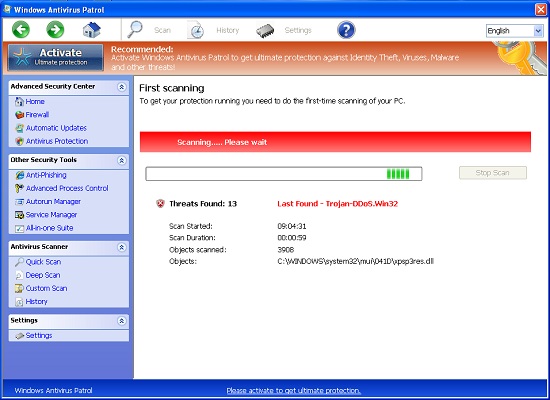
Task: Open the History toolbar label
Action: point(228,31)
